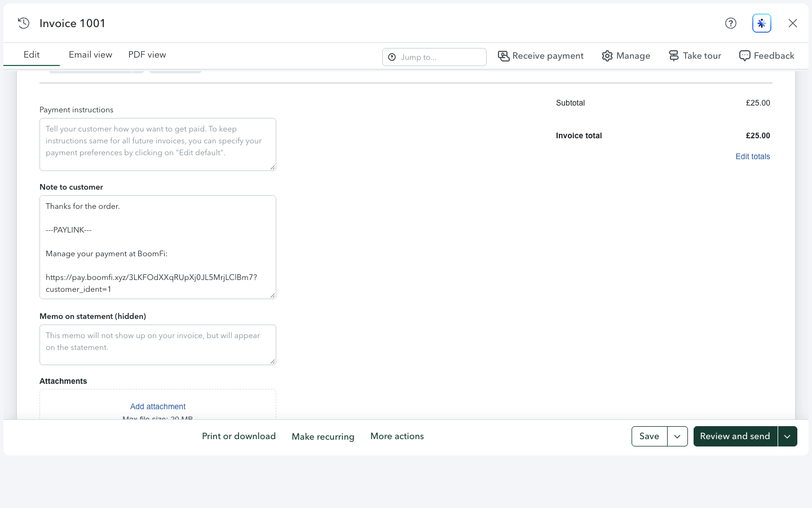The width and height of the screenshot is (812, 508).
Task: Click Print or download
Action: tap(239, 436)
